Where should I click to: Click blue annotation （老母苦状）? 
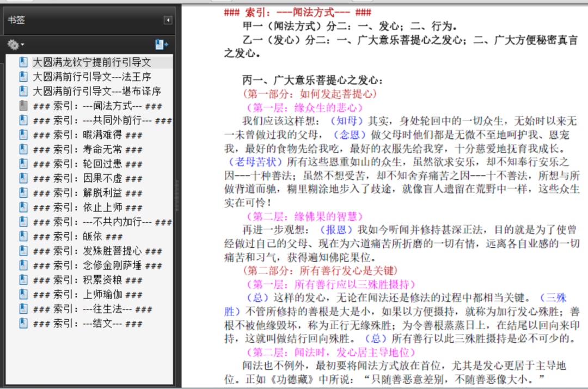255,162
